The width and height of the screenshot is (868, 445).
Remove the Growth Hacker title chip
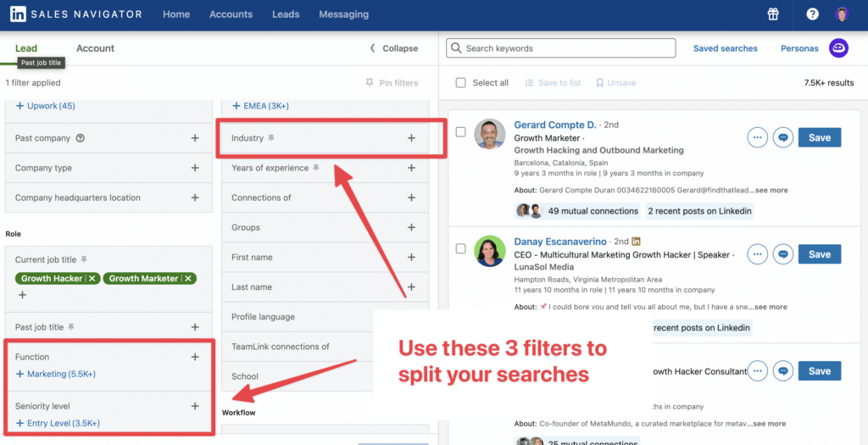[92, 278]
